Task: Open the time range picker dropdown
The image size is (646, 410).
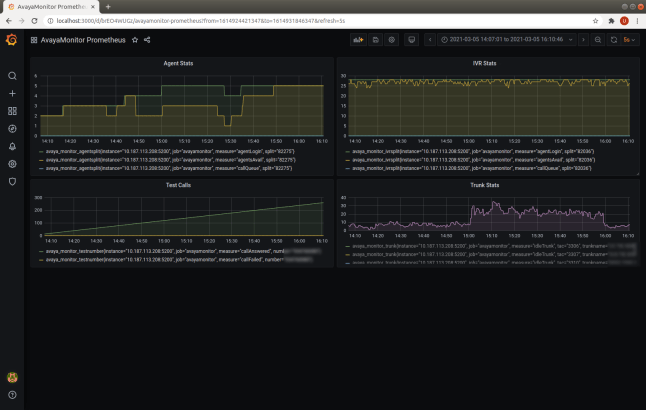Action: 506,40
